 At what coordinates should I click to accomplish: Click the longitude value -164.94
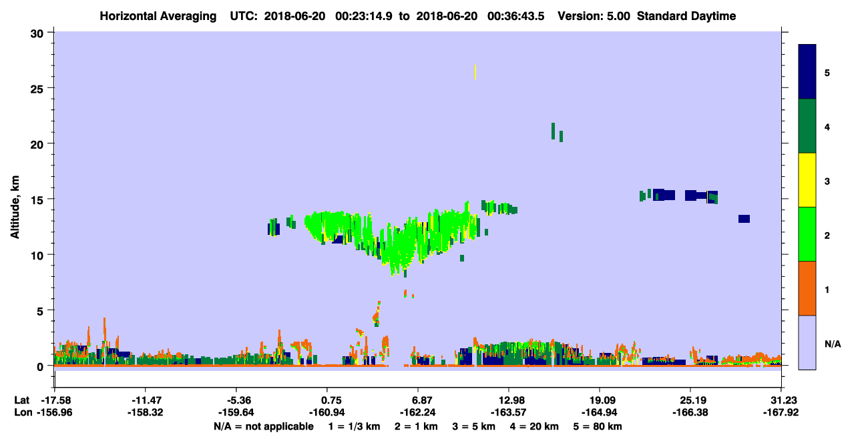point(600,412)
